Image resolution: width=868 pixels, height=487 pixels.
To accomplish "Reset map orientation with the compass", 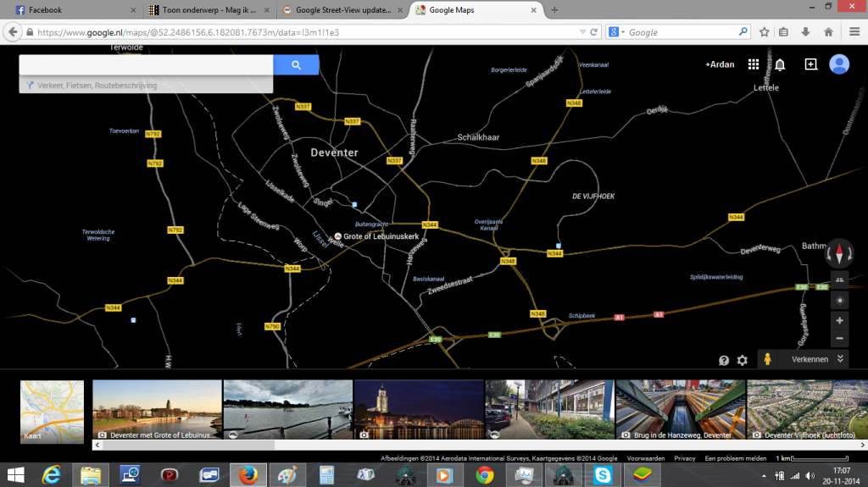I will coord(839,253).
